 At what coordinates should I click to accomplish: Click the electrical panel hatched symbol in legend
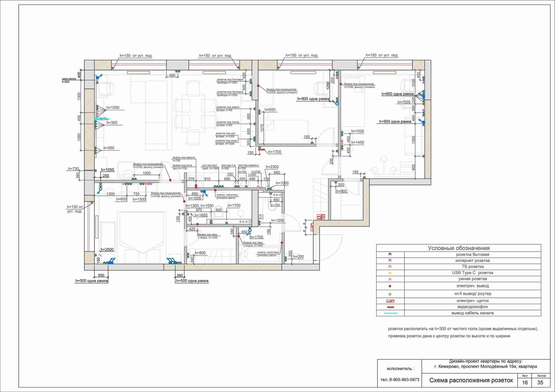(390, 301)
